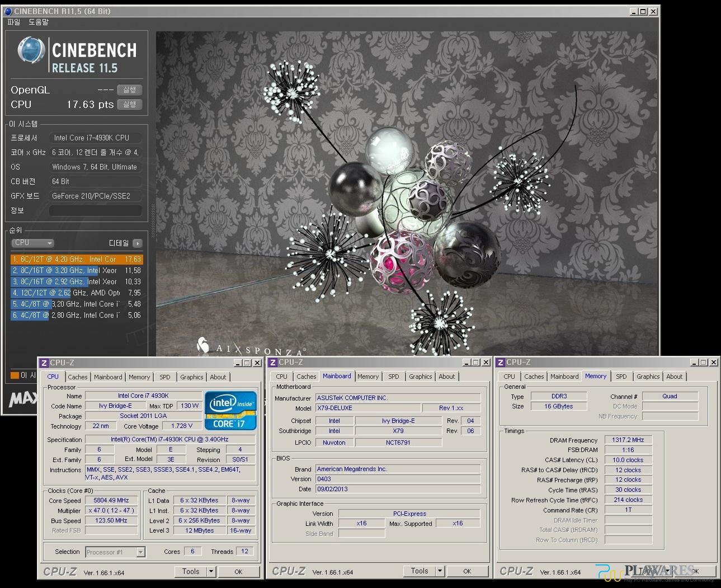Switch to SPD tab in first CPU-Z window

(x=165, y=377)
